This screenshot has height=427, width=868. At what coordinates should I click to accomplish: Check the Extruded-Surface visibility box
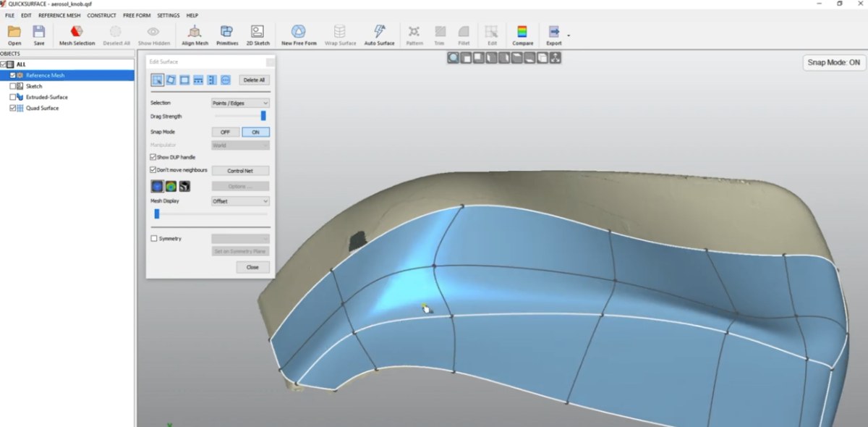pos(12,97)
